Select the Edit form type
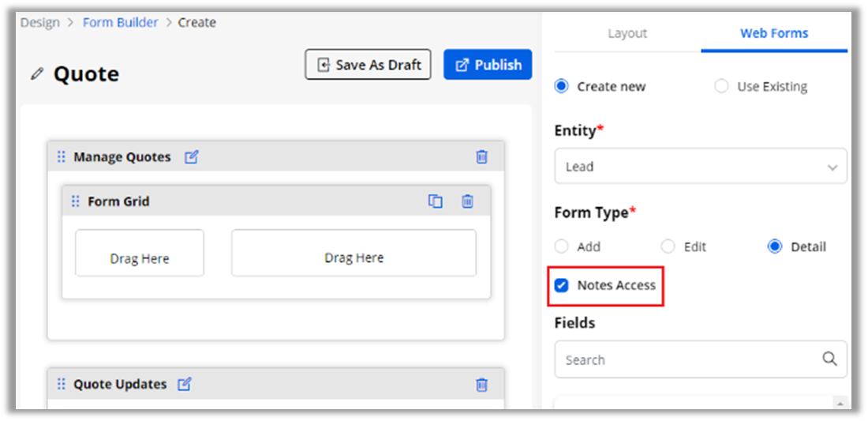868x421 pixels. (668, 246)
